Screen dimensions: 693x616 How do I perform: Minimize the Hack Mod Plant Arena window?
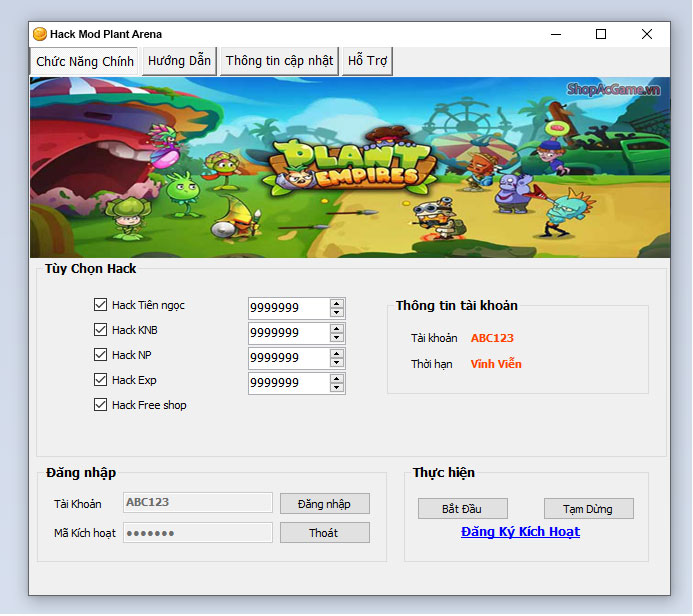point(556,34)
